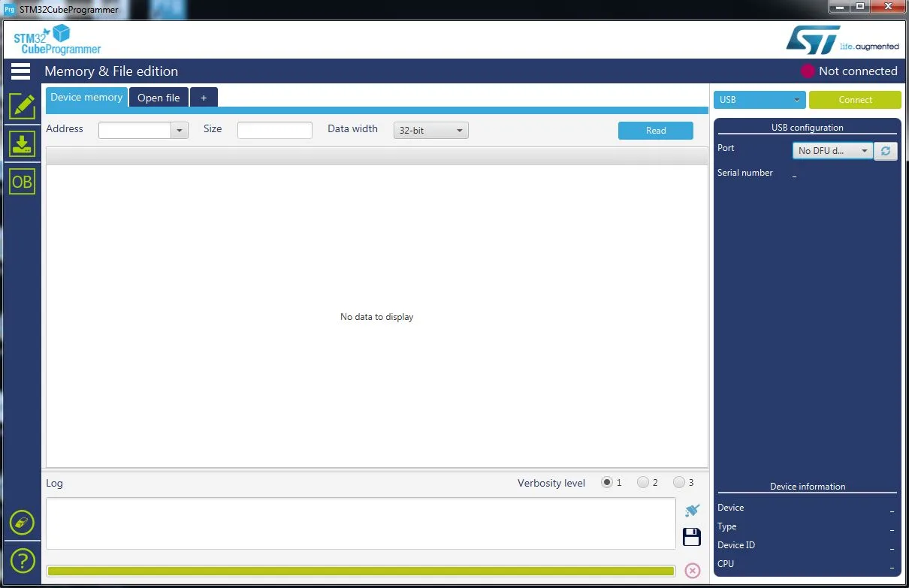Click the CPU label
909x588 pixels.
[x=726, y=564]
